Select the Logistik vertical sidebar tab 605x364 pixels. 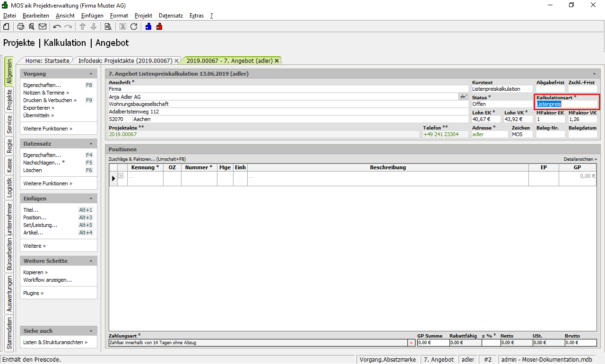click(9, 187)
